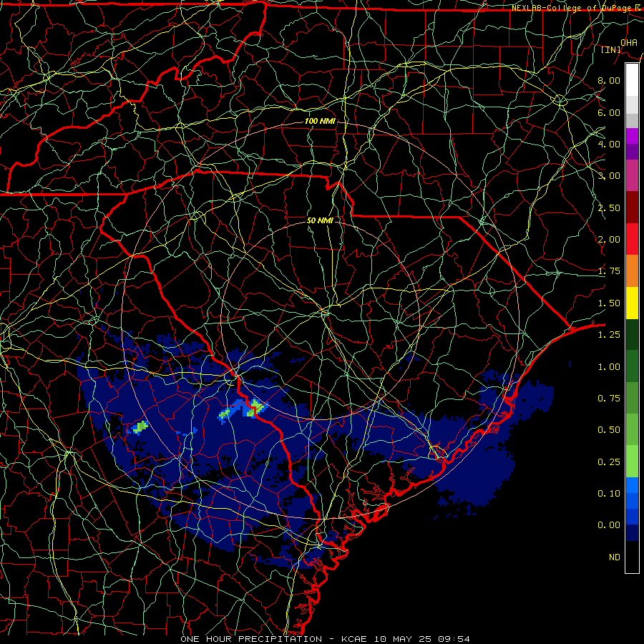
Task: Select the 2.00 legend value
Action: click(x=609, y=240)
